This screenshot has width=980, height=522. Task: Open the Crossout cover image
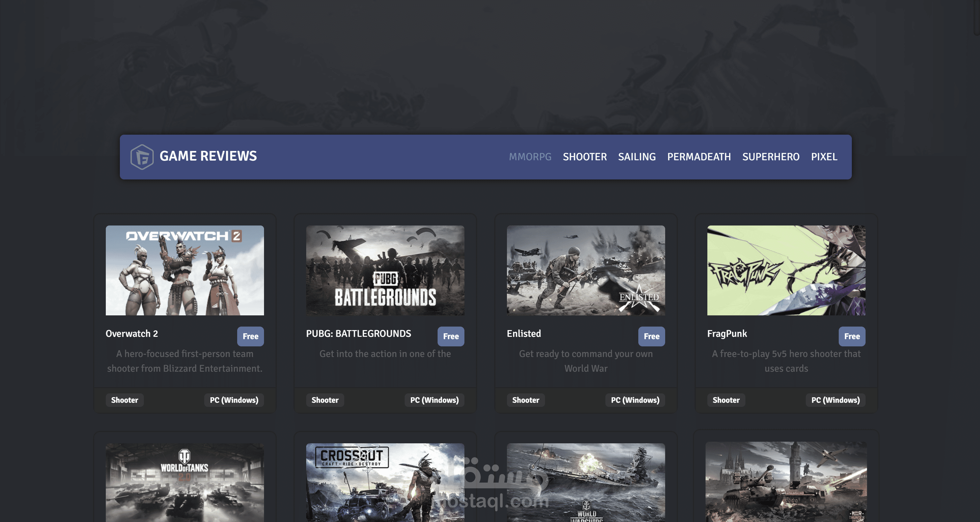pyautogui.click(x=385, y=482)
